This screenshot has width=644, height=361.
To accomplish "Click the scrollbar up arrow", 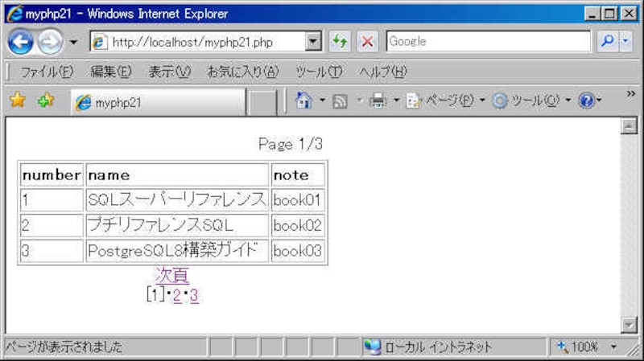I will point(629,126).
